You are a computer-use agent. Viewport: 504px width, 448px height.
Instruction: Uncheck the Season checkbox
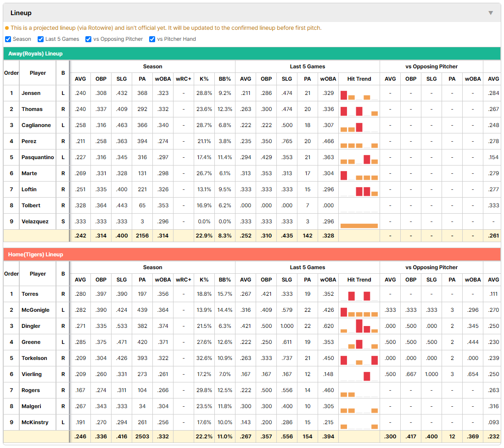point(8,39)
